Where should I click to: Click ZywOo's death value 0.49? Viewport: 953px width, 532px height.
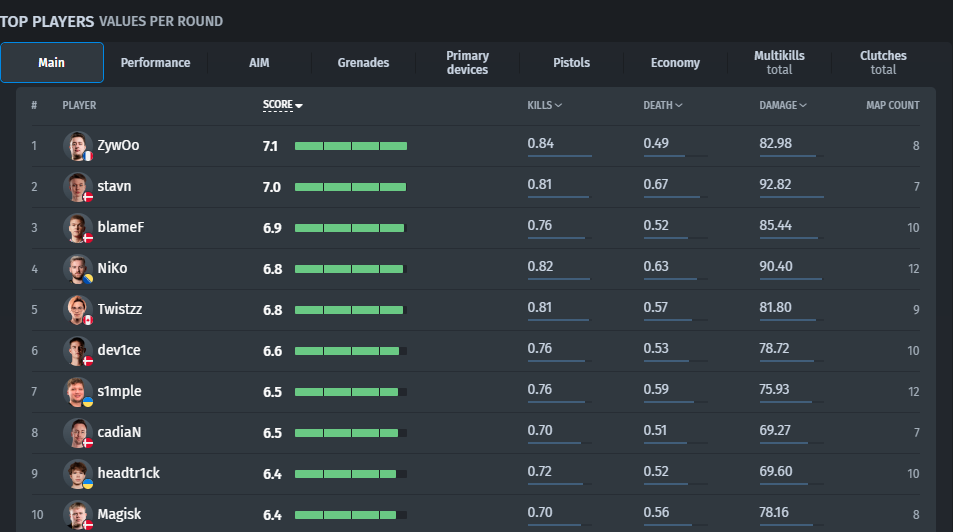(656, 143)
